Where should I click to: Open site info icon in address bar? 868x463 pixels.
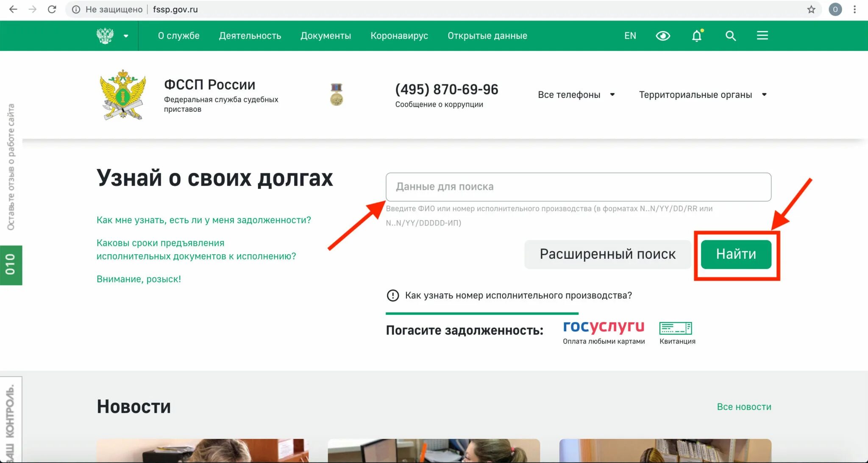click(76, 9)
